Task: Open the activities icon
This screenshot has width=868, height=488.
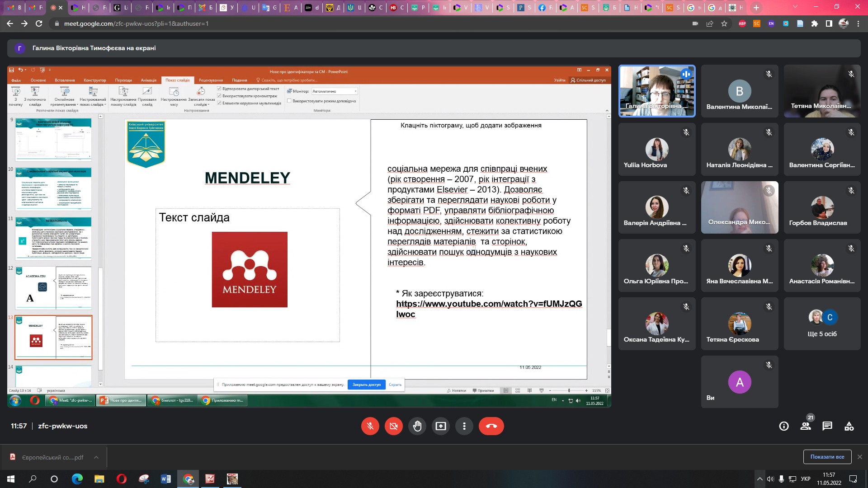Action: 849,426
